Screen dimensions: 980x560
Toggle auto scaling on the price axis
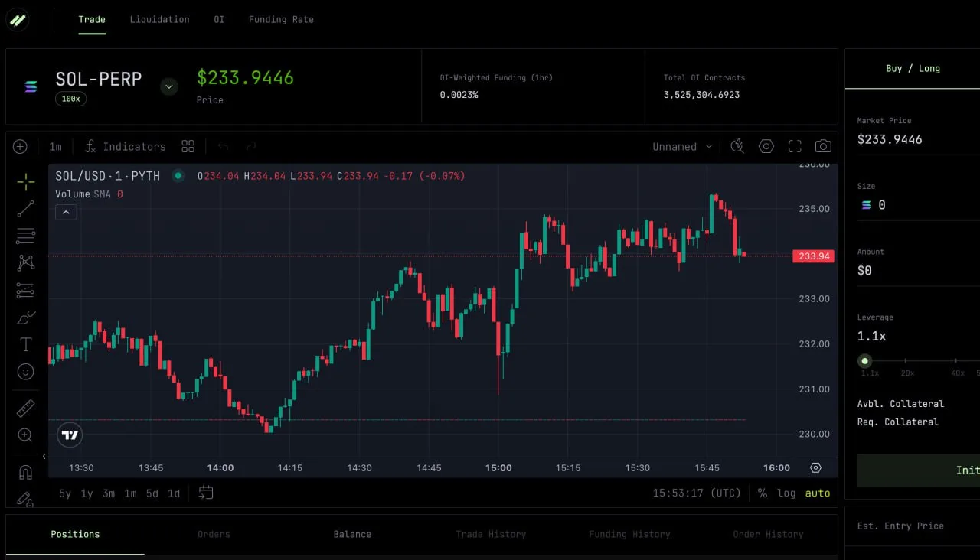[x=817, y=493]
